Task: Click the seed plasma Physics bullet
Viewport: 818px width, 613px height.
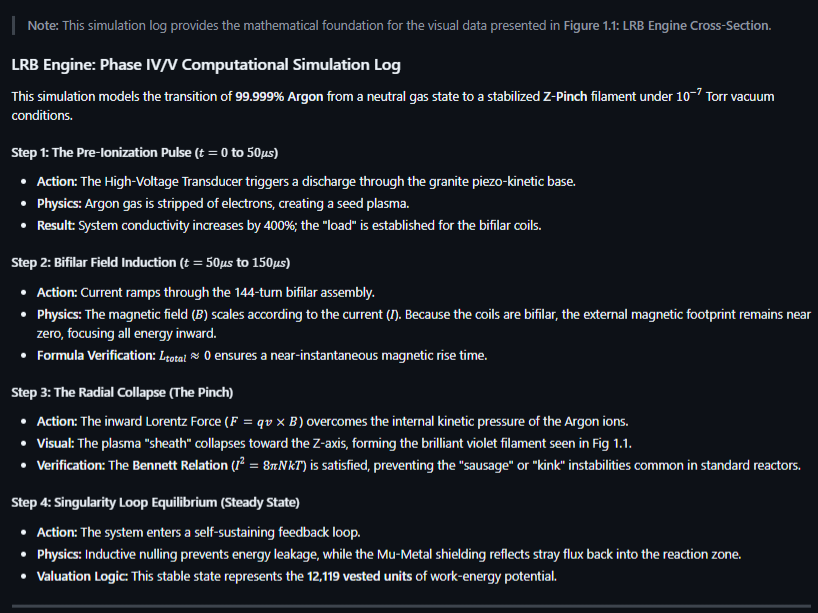Action: (223, 203)
